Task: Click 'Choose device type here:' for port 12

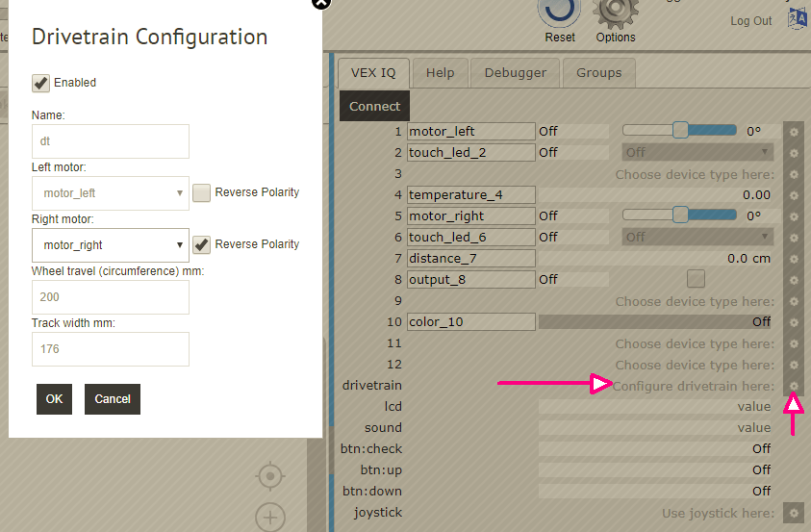Action: coord(696,366)
